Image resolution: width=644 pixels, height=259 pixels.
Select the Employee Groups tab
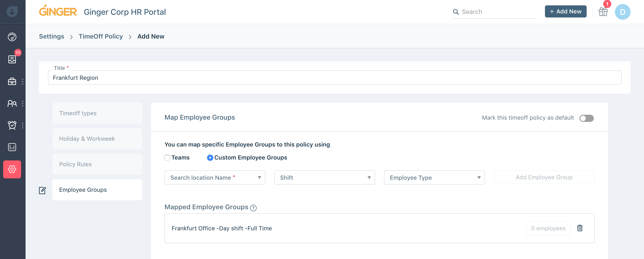click(97, 190)
